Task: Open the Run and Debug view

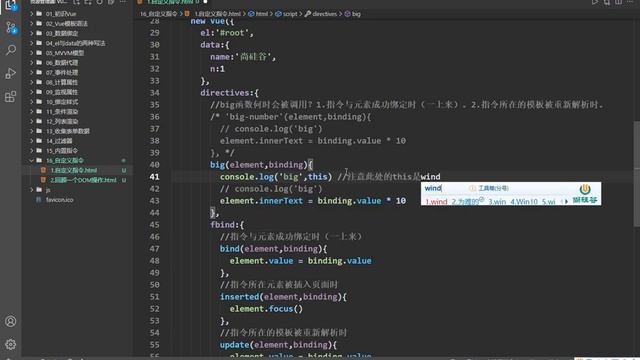Action: coord(11,73)
